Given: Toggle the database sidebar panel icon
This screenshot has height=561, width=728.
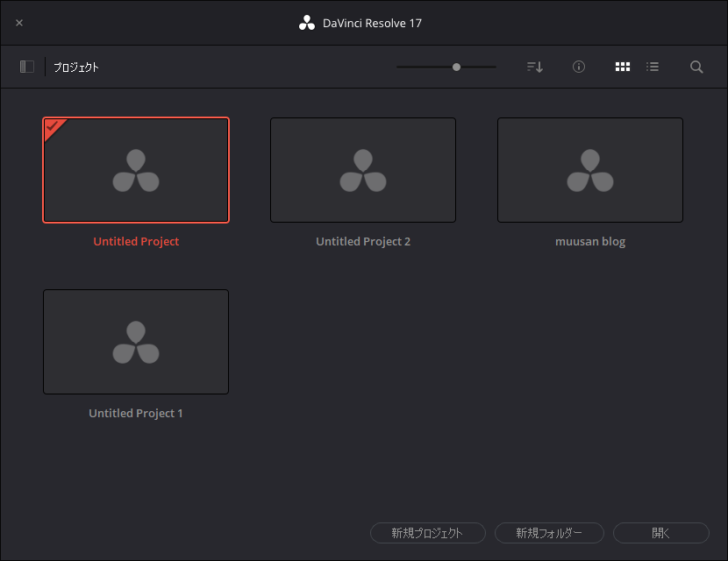Looking at the screenshot, I should click(x=27, y=67).
